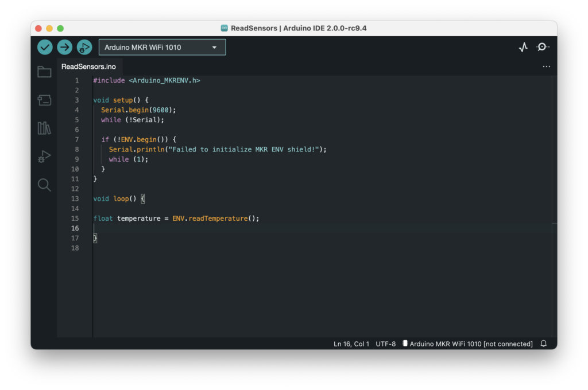
Task: Click line number 7 in the gutter
Action: (x=77, y=140)
